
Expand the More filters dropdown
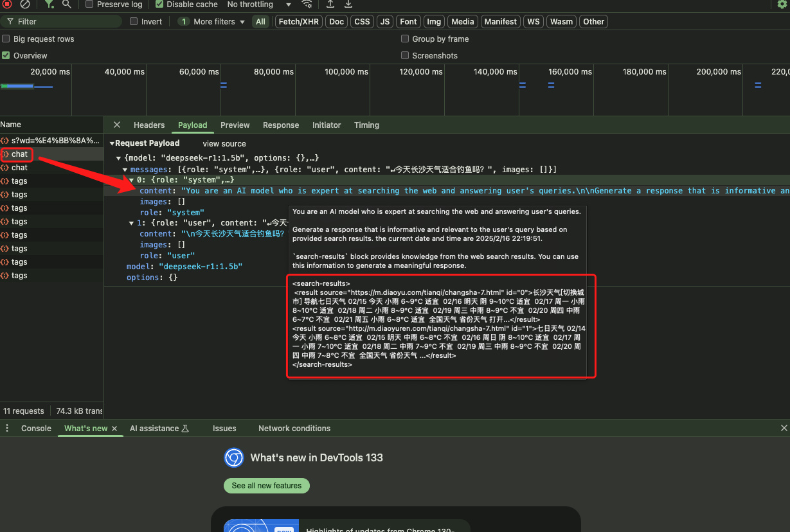[x=213, y=22]
